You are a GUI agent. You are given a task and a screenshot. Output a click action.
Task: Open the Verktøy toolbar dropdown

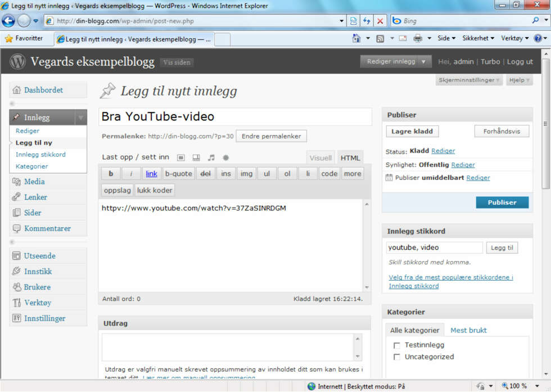point(515,38)
